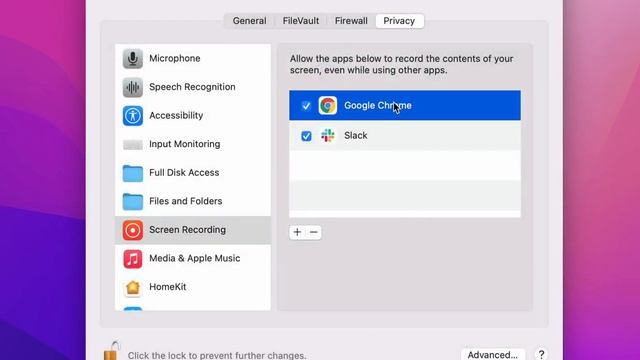Choose the Accessibility label in the list
640x360 pixels.
[x=176, y=116]
